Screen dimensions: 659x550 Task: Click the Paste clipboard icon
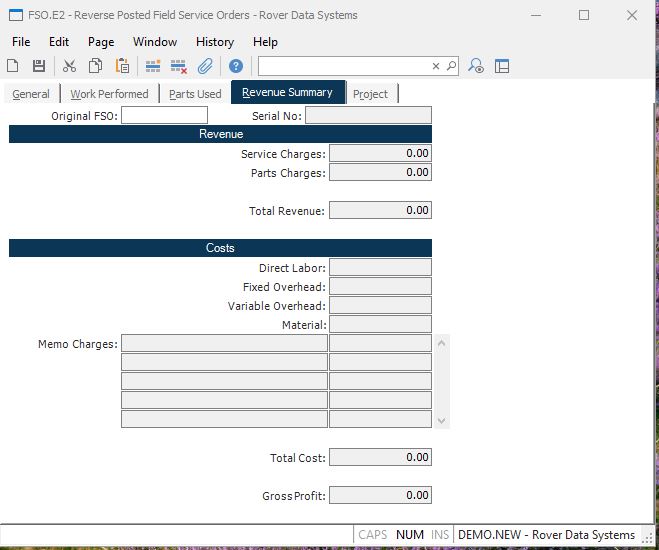(122, 66)
